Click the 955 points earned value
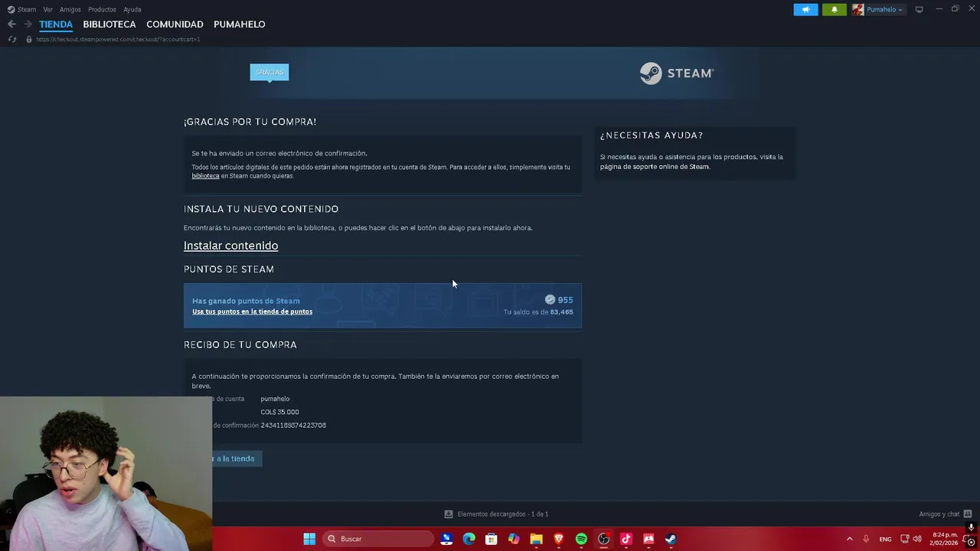 coord(565,300)
